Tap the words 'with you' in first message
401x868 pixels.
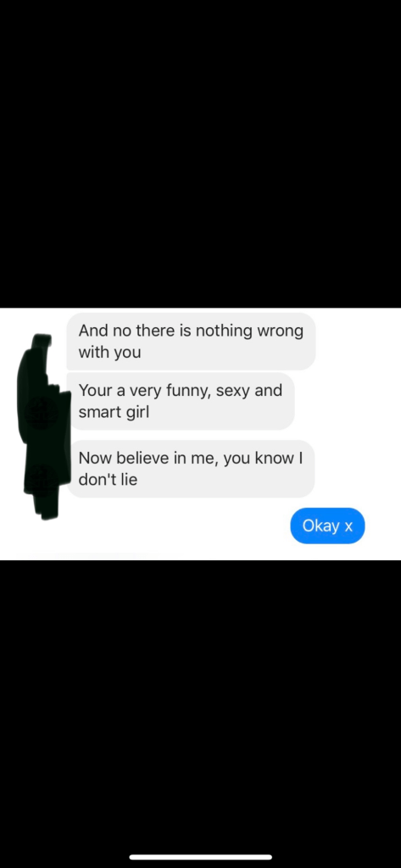109,352
